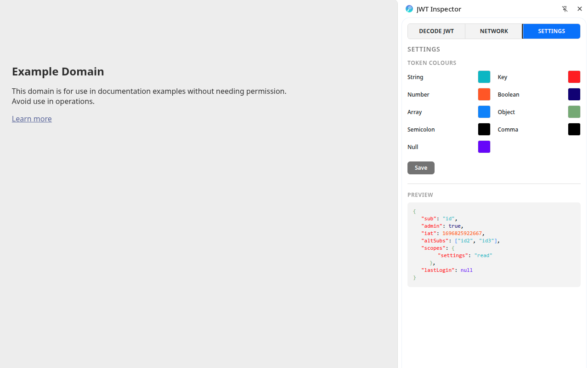Select the Settings tab
The width and height of the screenshot is (588, 368).
[x=551, y=31]
